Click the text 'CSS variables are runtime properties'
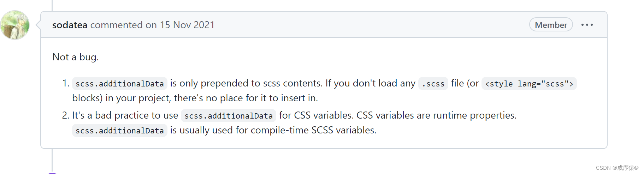 tap(437, 115)
